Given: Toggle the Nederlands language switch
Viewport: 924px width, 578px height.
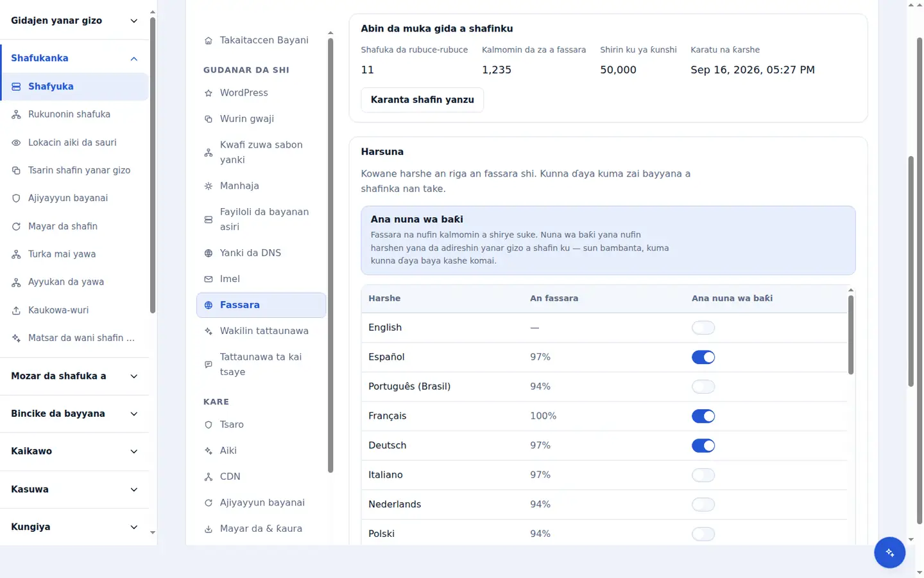Looking at the screenshot, I should click(703, 505).
